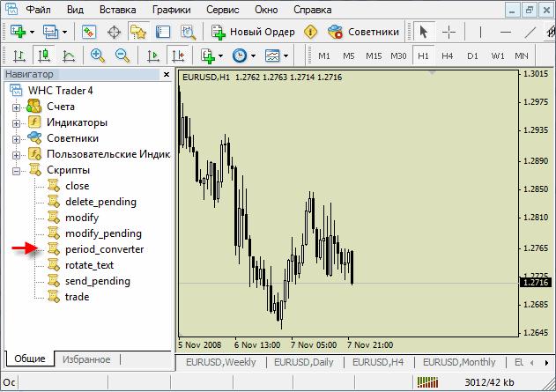Switch to the Избранное navigator tab
The image size is (556, 392).
[86, 359]
